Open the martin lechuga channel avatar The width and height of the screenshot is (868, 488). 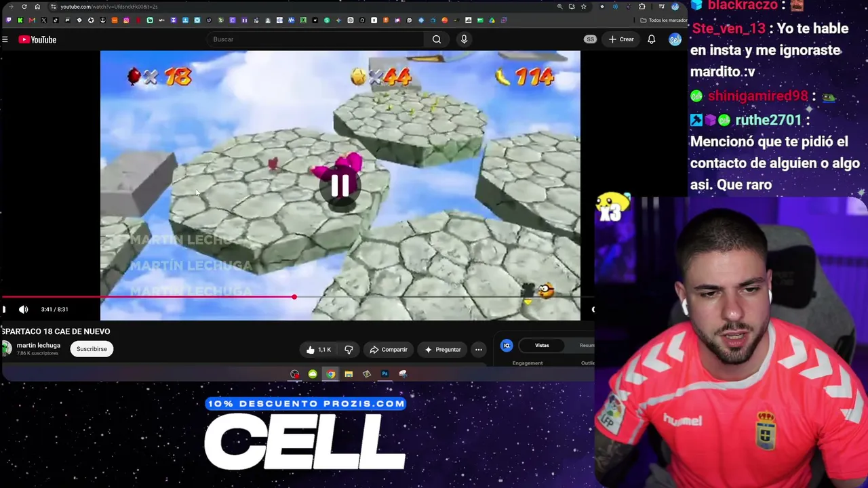pyautogui.click(x=6, y=349)
